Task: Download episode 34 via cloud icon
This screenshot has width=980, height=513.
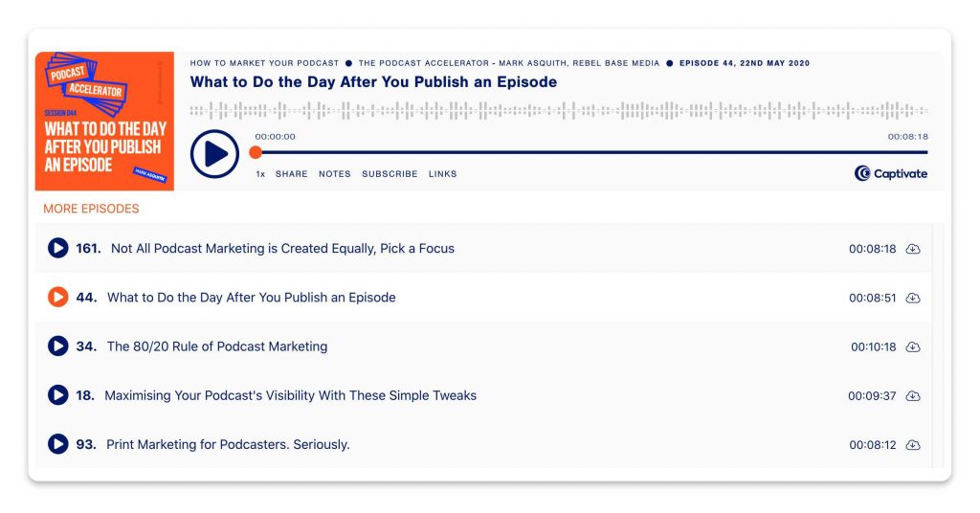Action: click(913, 346)
